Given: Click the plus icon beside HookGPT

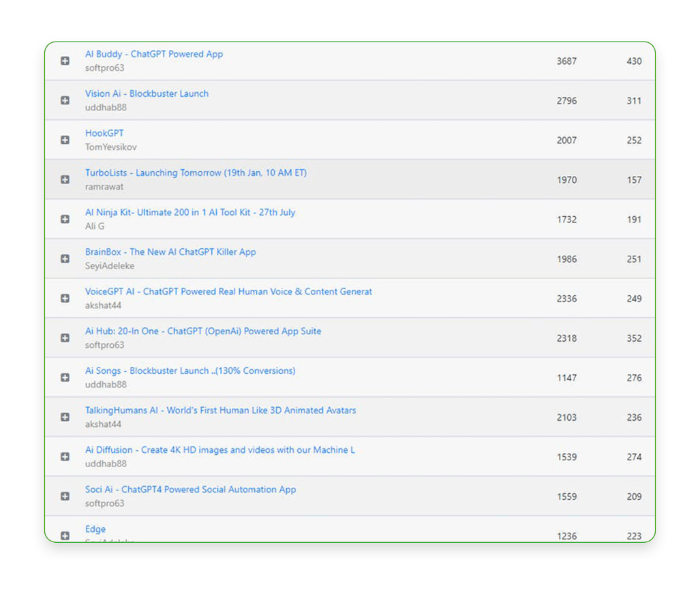Looking at the screenshot, I should [65, 140].
